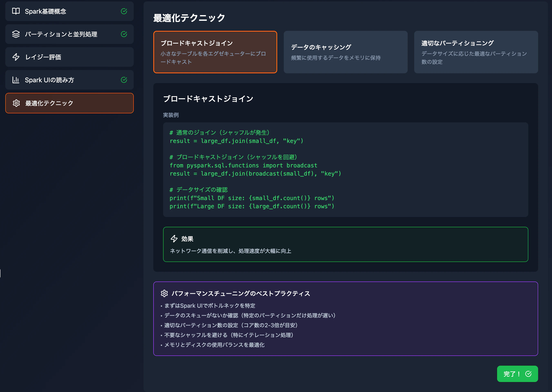Collapse the 実装例 code example section
This screenshot has width=552, height=392.
click(171, 115)
